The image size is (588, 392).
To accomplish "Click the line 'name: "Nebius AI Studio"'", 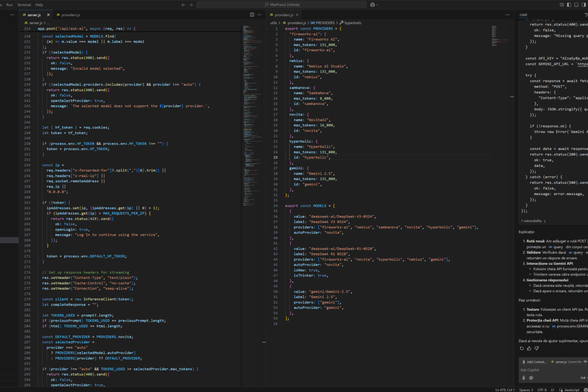I will pyautogui.click(x=320, y=66).
